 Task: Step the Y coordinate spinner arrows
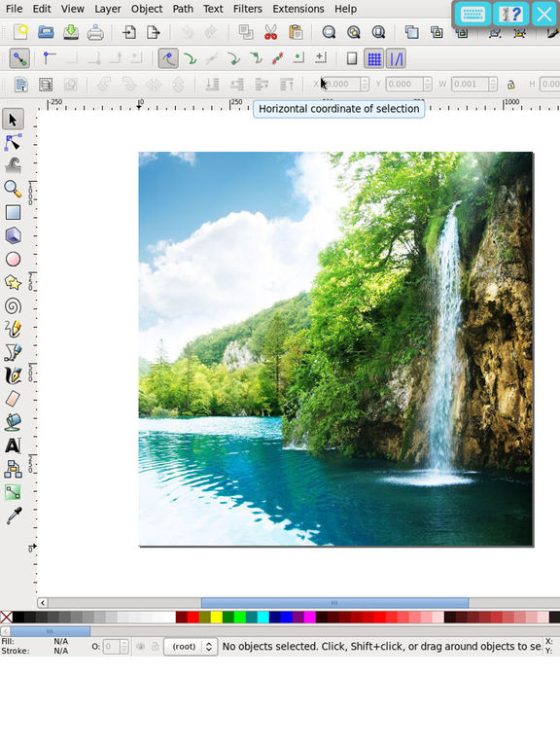click(428, 85)
